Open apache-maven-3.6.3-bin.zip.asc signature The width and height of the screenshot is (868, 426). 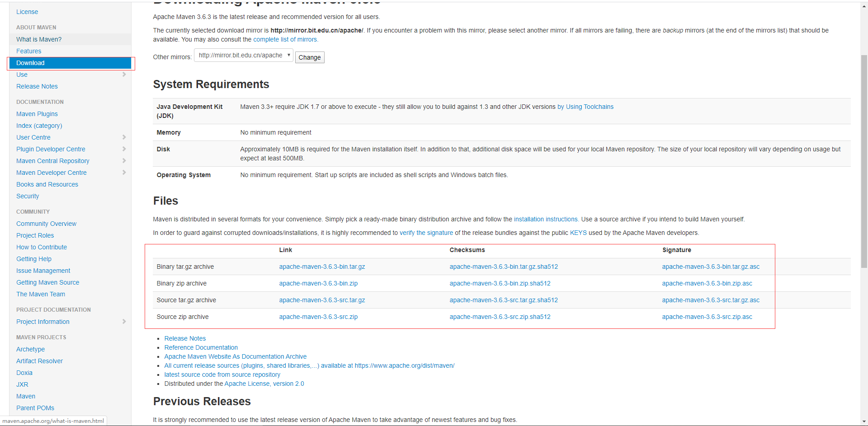pos(707,283)
